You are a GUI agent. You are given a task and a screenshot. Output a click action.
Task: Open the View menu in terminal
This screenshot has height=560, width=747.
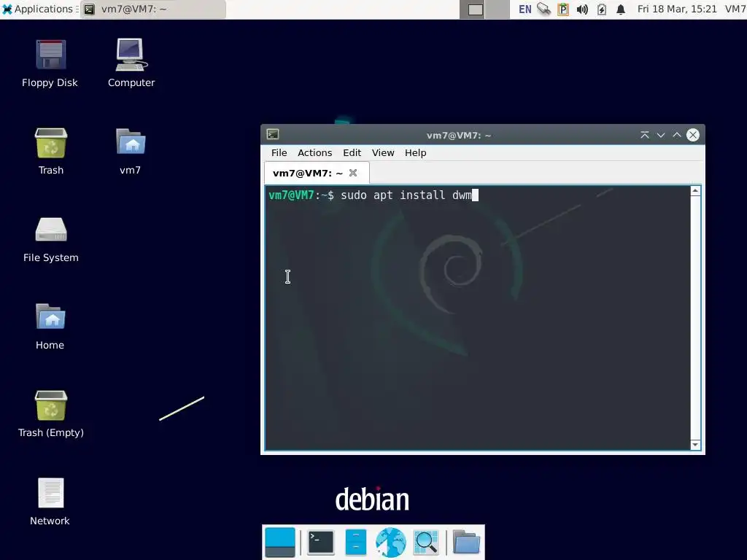[x=383, y=153]
